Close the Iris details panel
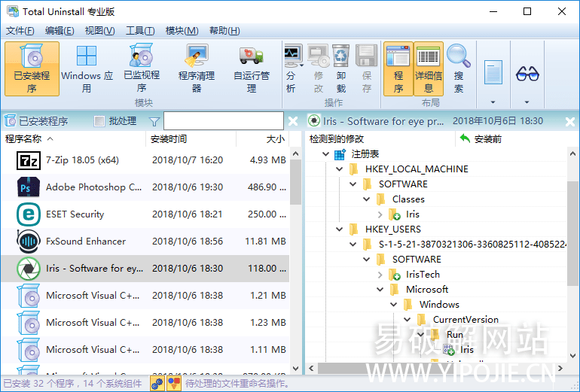Image resolution: width=580 pixels, height=392 pixels. click(570, 121)
